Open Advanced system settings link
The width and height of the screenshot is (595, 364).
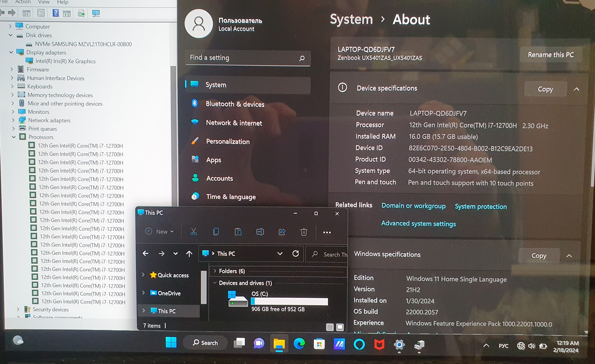(x=418, y=224)
